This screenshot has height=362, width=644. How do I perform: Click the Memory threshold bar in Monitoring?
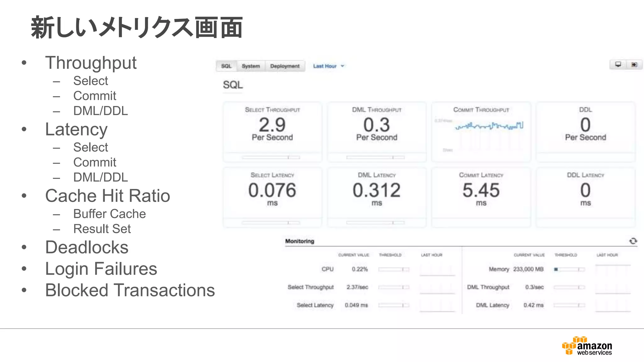pyautogui.click(x=569, y=269)
